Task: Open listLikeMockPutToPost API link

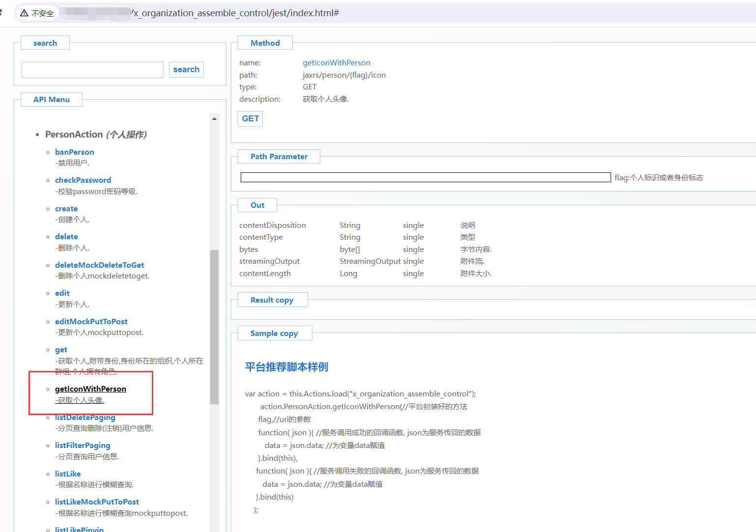Action: (x=97, y=502)
